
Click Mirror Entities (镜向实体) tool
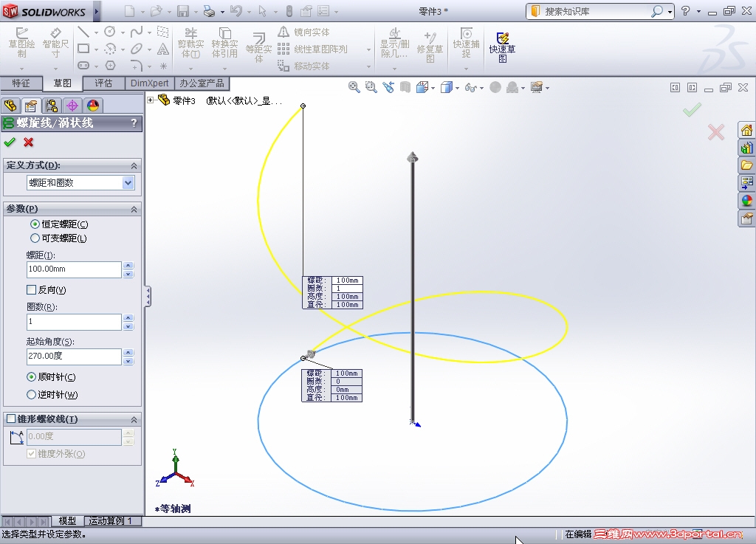(x=304, y=32)
